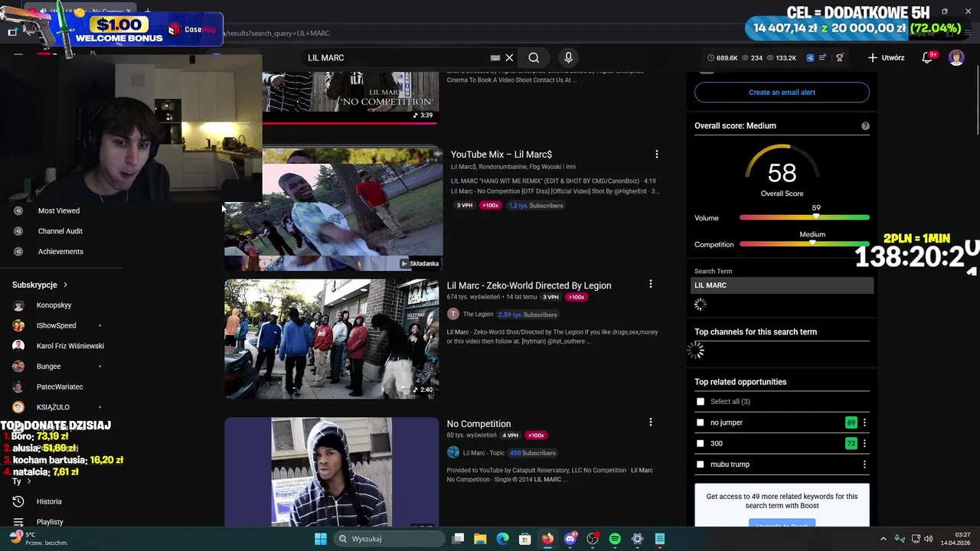
Task: Open Konopskyy subscription channel
Action: tap(54, 305)
